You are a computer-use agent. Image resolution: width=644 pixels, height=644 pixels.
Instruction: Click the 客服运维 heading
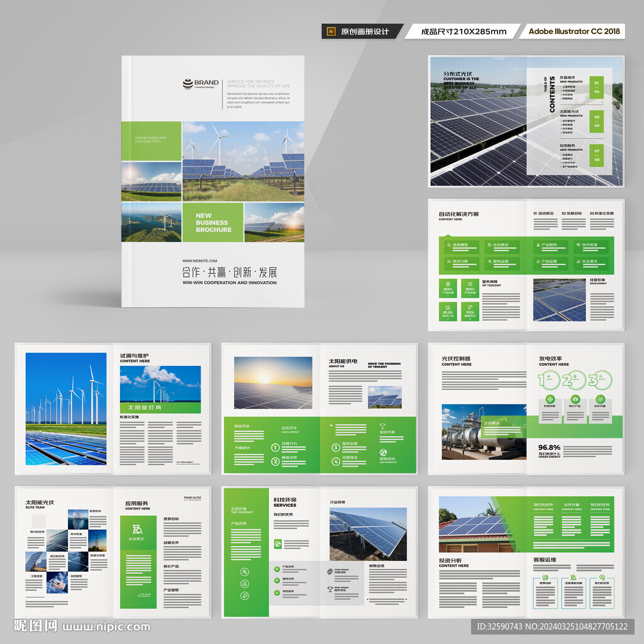coord(545,559)
